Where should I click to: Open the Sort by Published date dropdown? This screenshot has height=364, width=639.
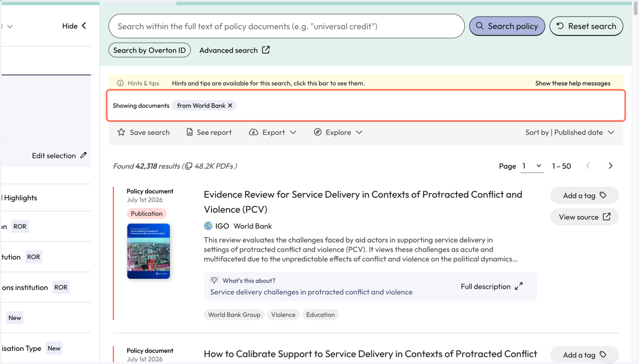(x=570, y=132)
